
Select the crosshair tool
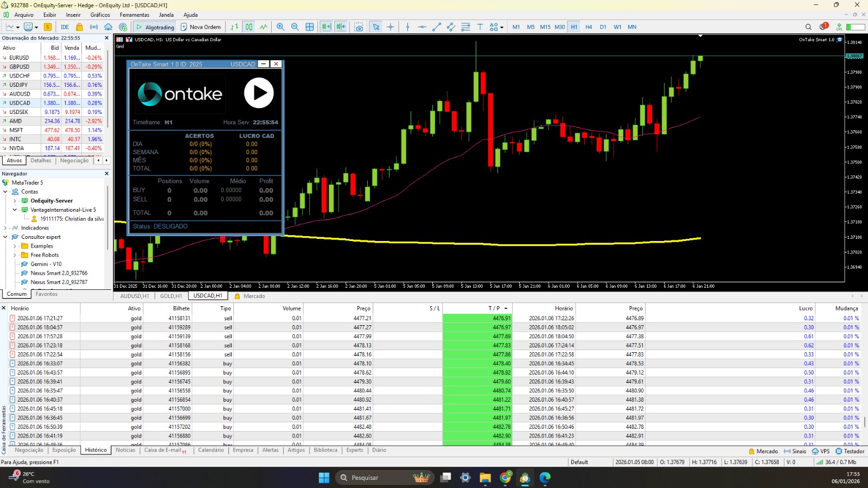coord(391,27)
